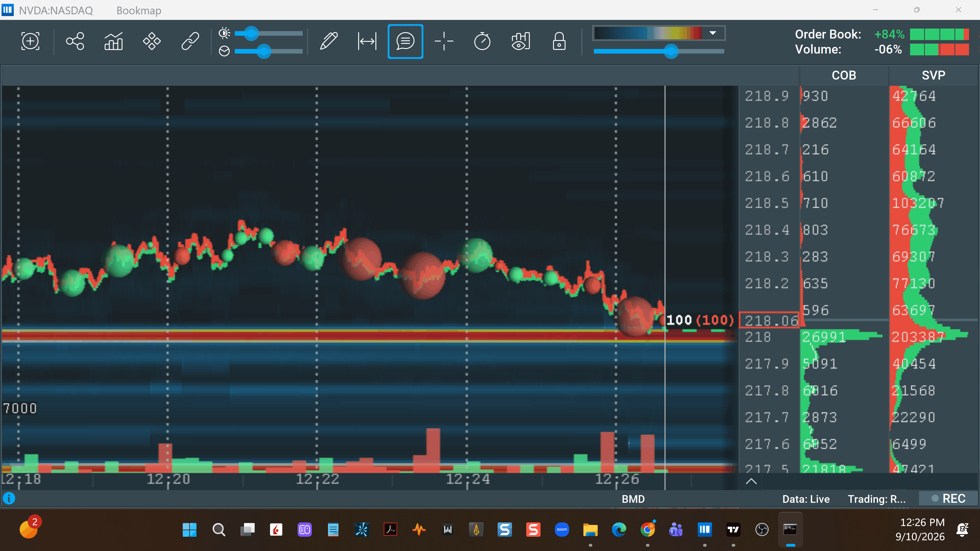Viewport: 980px width, 551px height.
Task: Click the stopwatch timer icon
Action: (x=482, y=41)
